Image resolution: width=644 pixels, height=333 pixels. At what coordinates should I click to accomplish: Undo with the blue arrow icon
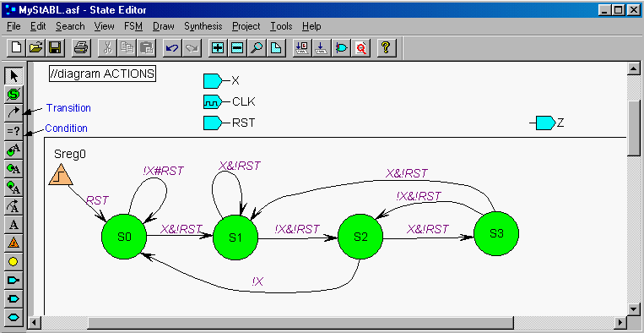pyautogui.click(x=171, y=48)
